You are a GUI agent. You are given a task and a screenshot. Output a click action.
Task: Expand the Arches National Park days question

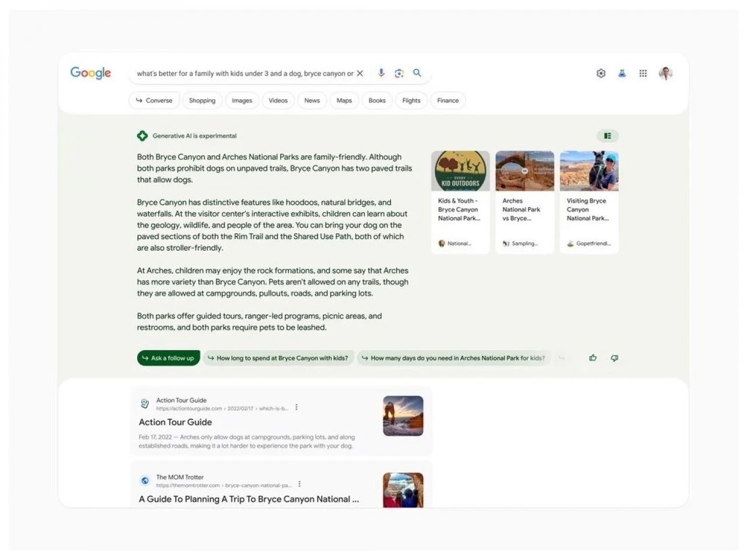point(455,358)
